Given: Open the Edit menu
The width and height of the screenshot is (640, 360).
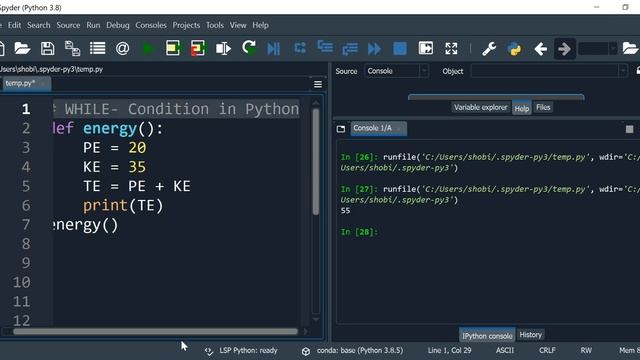Looking at the screenshot, I should [x=14, y=25].
